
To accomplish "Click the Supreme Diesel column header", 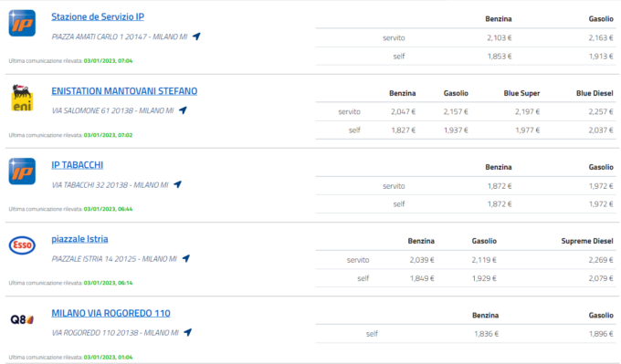I will coord(587,241).
